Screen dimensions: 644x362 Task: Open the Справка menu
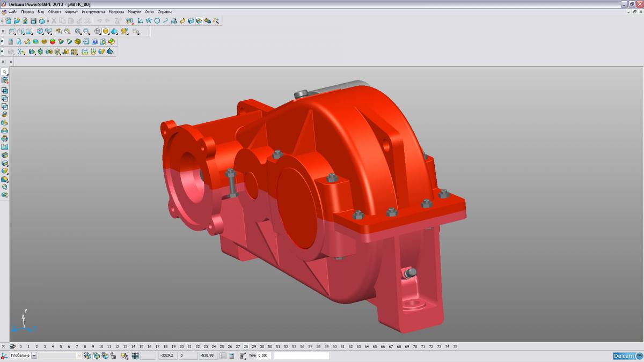point(165,11)
